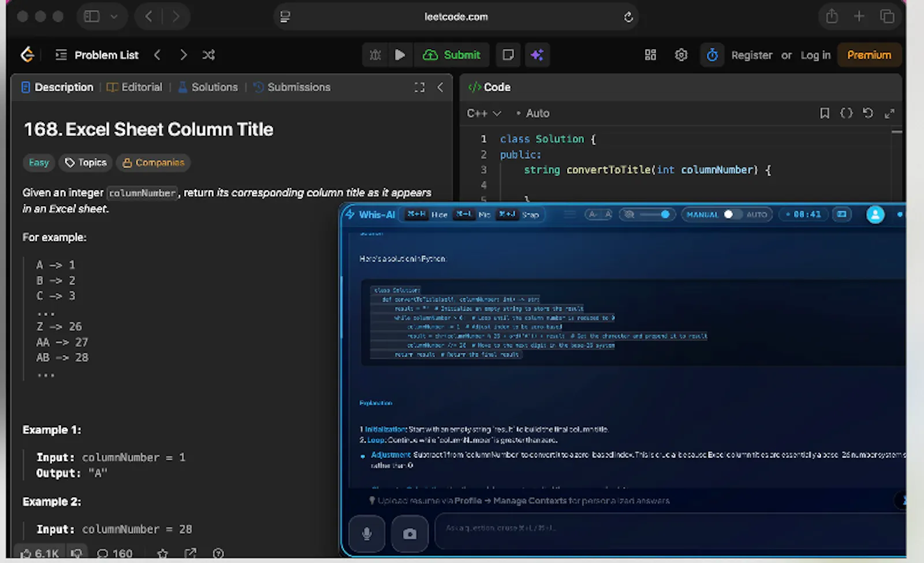The image size is (924, 563).
Task: Open the purple AI sparkle assistant
Action: point(537,55)
